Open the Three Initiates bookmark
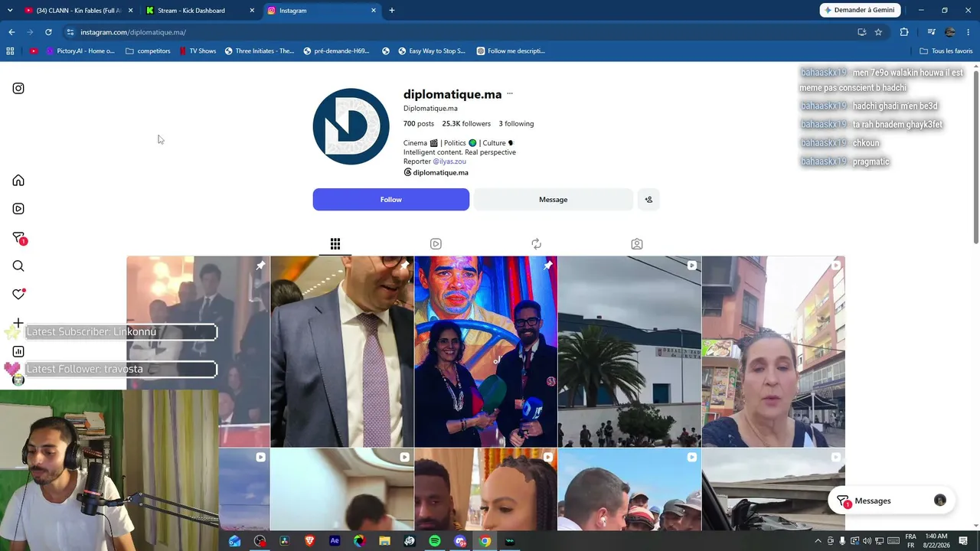The width and height of the screenshot is (980, 551). 259,51
